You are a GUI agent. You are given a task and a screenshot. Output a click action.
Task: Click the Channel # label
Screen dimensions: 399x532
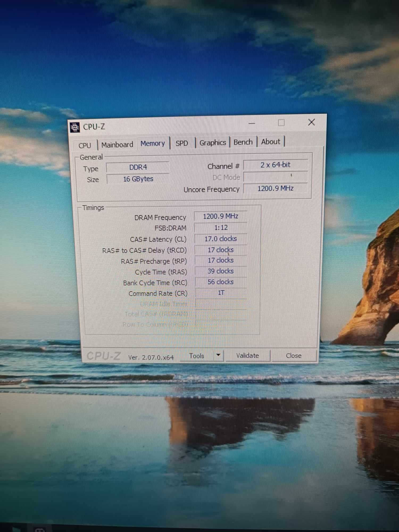point(223,167)
